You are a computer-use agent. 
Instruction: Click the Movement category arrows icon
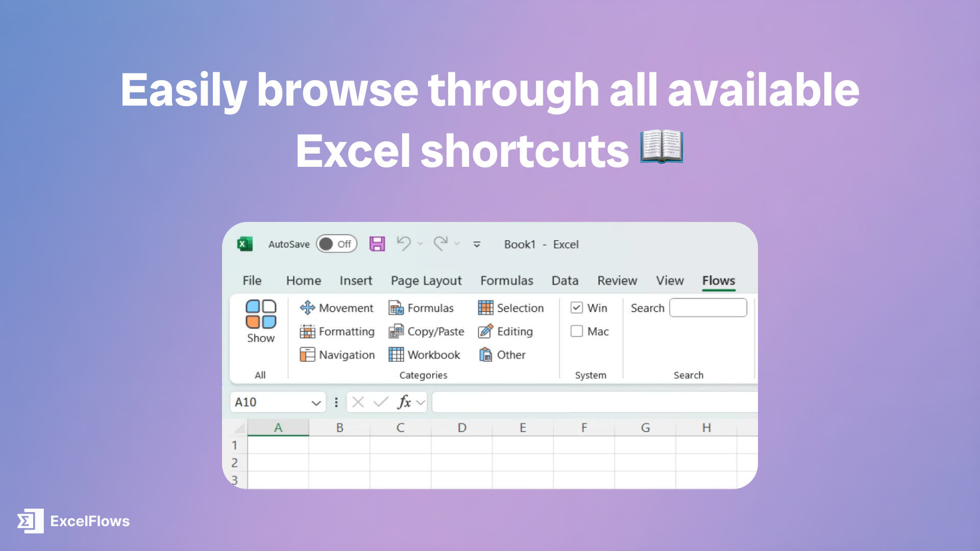point(307,308)
